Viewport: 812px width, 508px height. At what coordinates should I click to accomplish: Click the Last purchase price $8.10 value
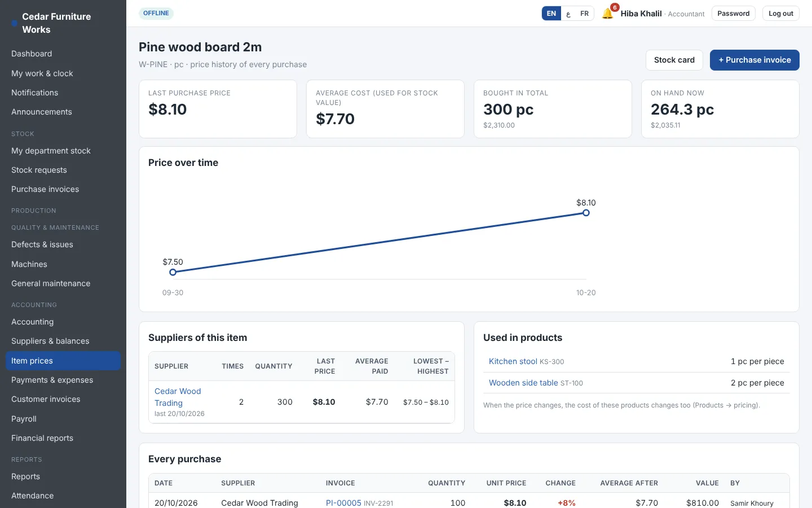click(167, 110)
